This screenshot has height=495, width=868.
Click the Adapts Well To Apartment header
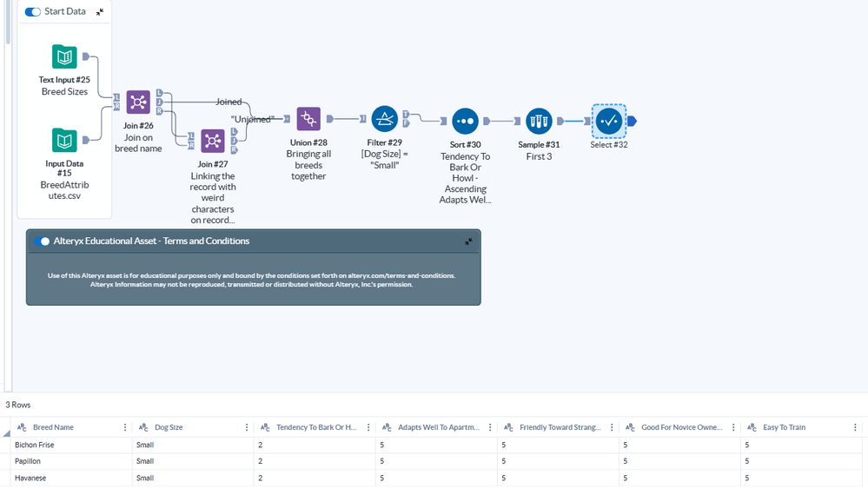coord(439,427)
